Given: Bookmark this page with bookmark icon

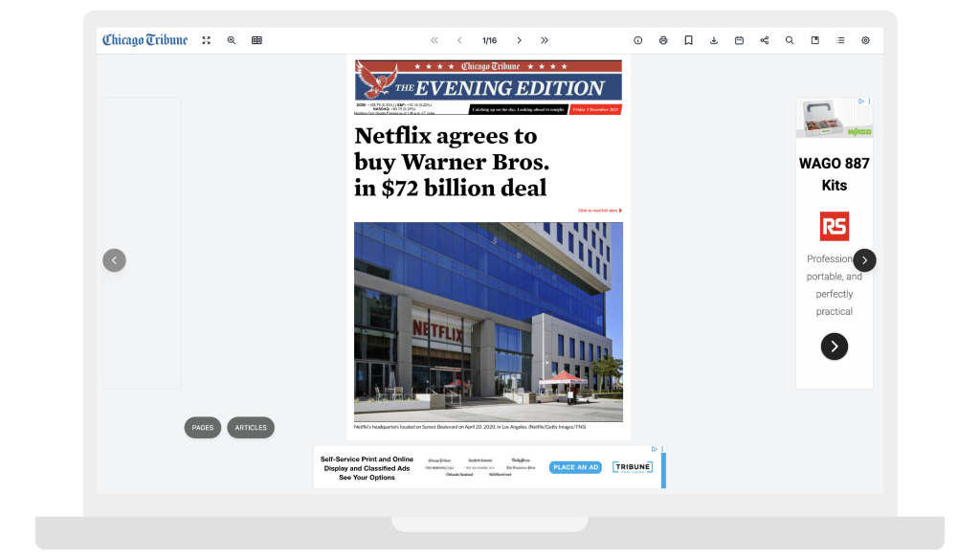Looking at the screenshot, I should (x=689, y=40).
